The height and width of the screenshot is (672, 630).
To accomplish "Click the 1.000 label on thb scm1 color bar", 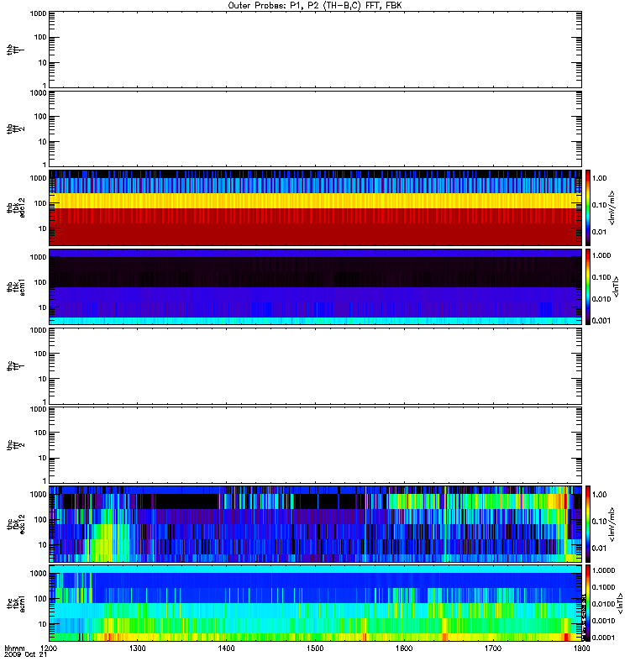I will click(x=601, y=255).
